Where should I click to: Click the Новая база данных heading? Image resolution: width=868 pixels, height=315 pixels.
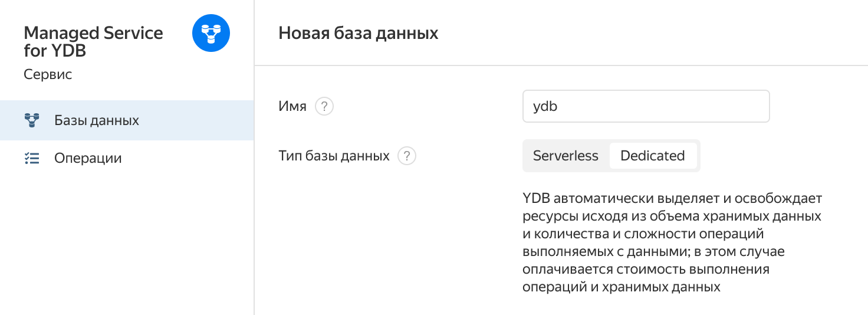coord(358,33)
